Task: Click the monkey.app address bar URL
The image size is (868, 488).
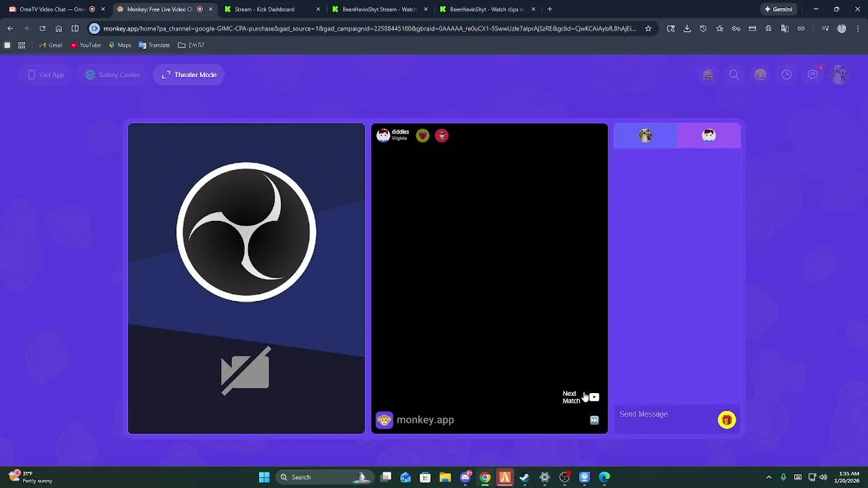Action: tap(370, 28)
